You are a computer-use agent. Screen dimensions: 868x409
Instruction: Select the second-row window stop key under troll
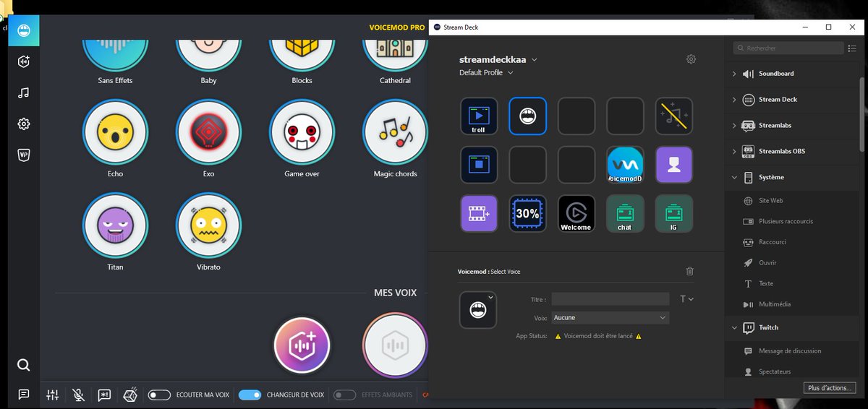coord(479,165)
